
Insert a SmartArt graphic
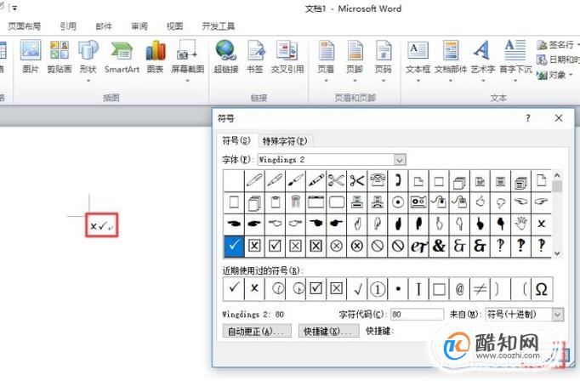[122, 57]
